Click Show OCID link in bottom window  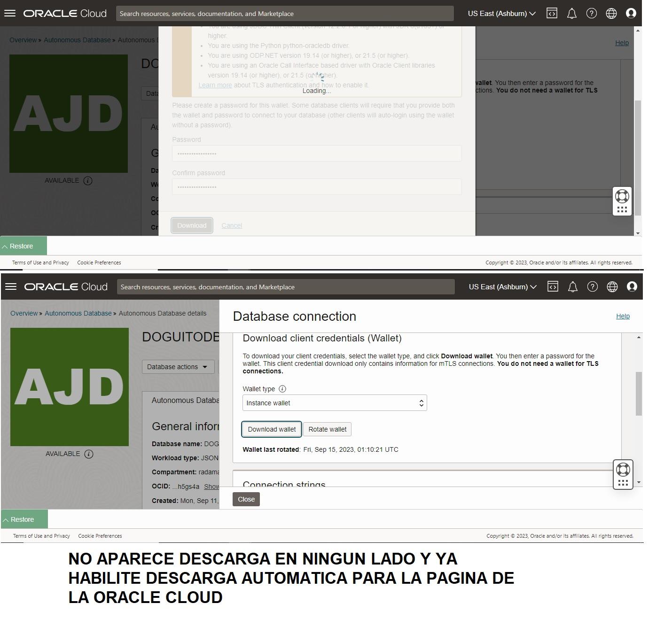(x=211, y=487)
